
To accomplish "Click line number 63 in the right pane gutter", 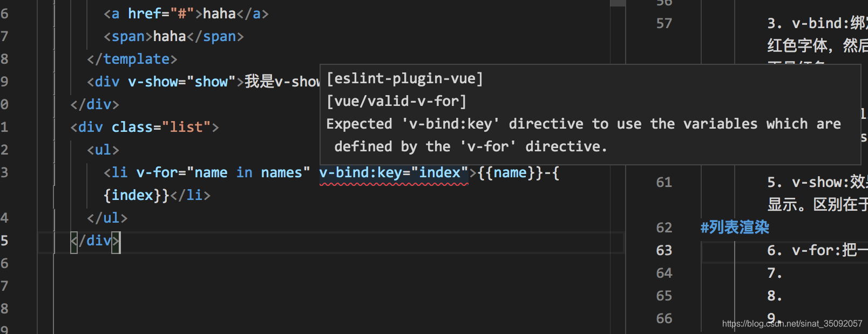I will pyautogui.click(x=664, y=250).
